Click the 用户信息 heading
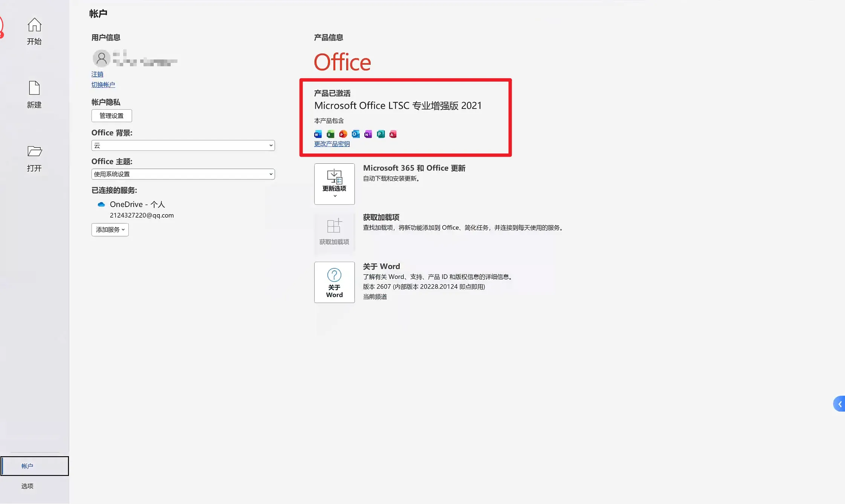 coord(106,38)
